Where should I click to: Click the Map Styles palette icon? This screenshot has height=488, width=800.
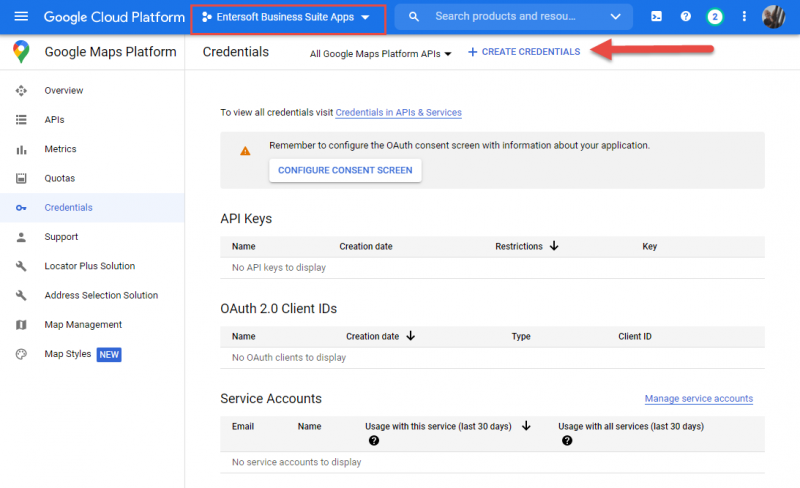coord(21,354)
